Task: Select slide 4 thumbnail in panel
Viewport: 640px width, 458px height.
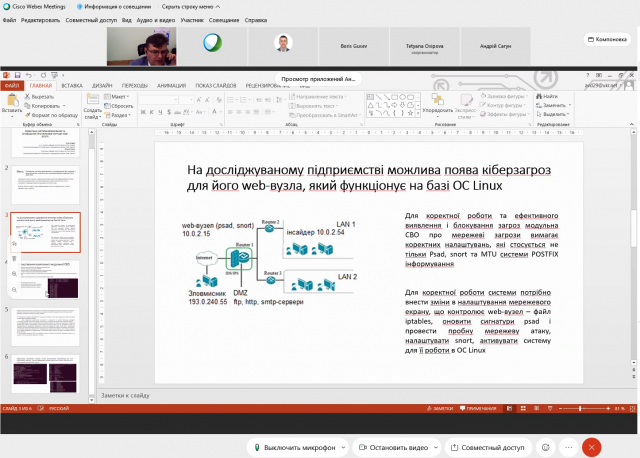Action: pyautogui.click(x=52, y=280)
